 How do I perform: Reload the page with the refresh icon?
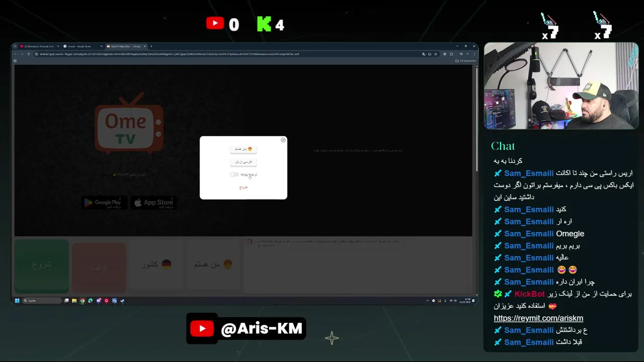click(29, 54)
